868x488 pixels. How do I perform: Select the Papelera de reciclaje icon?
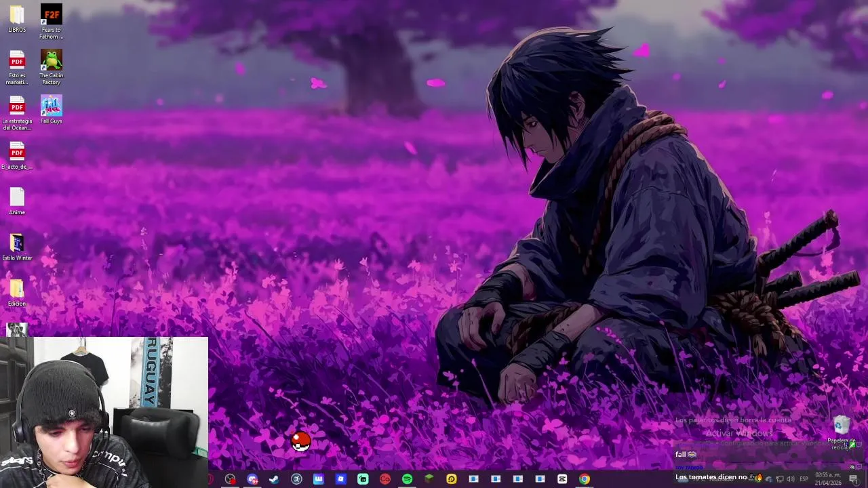tap(842, 432)
